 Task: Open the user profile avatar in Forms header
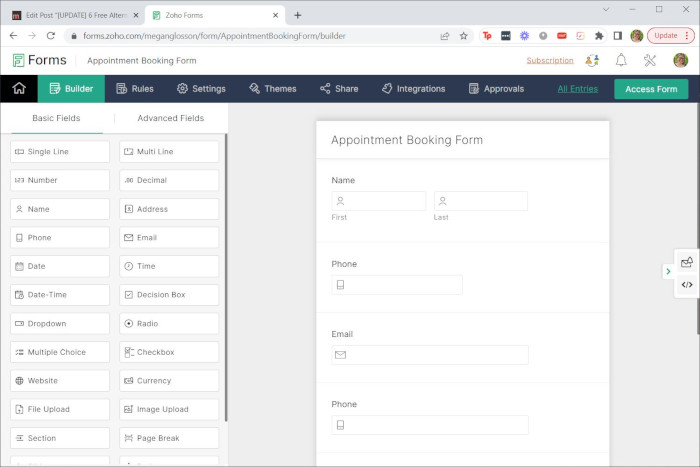coord(680,60)
